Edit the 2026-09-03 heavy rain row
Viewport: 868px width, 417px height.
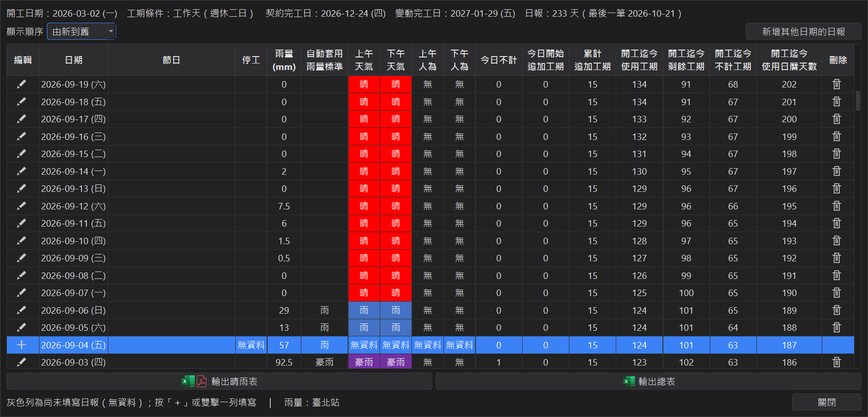pos(22,362)
